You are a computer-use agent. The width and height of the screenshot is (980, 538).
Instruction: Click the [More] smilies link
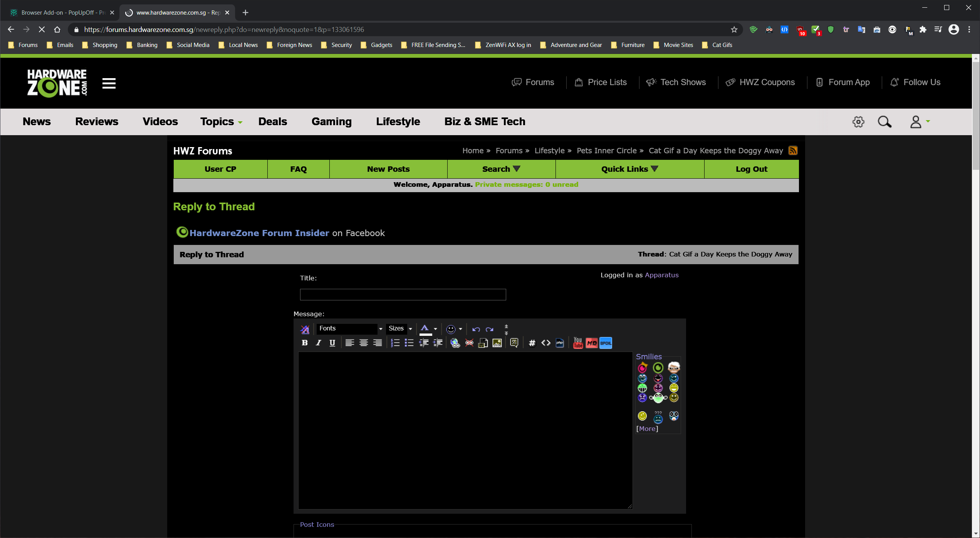click(647, 429)
